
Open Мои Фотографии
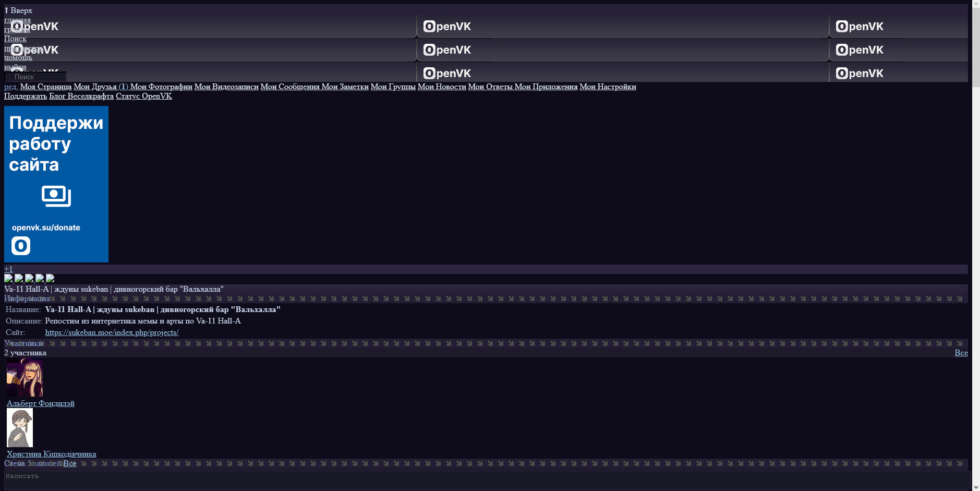[161, 87]
